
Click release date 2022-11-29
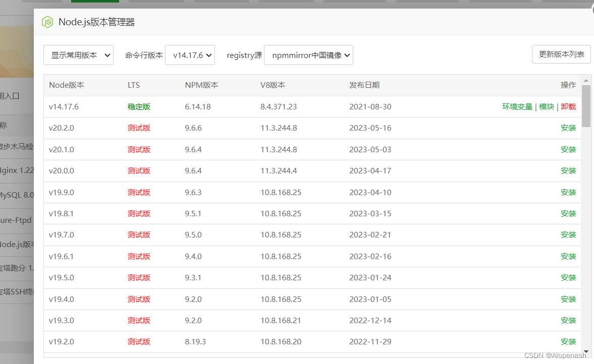point(370,341)
